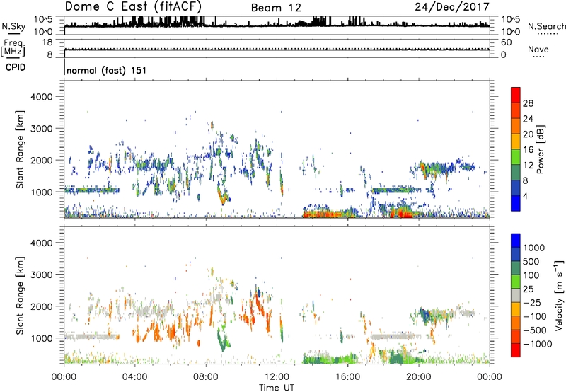Click the gray band in velocity color bar

[x=516, y=296]
